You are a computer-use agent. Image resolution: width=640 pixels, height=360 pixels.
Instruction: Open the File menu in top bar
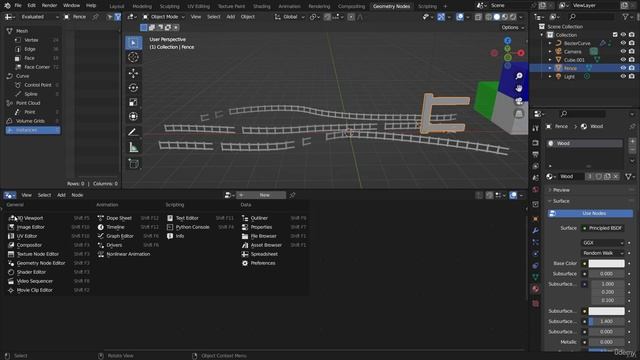tap(18, 5)
